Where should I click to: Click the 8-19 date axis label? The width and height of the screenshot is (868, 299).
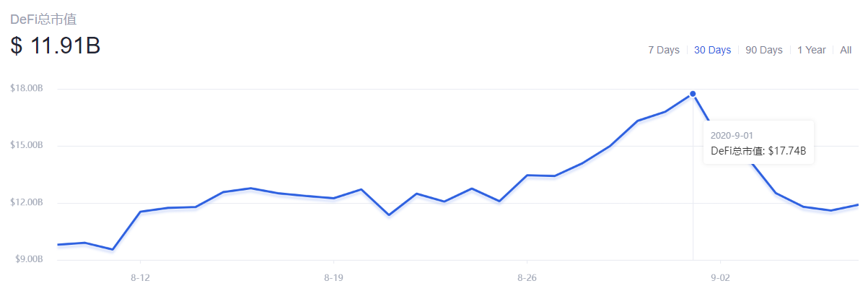[x=333, y=277]
